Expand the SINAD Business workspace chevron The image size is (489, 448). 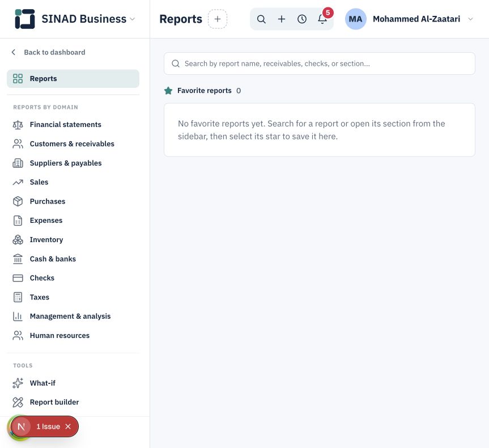pos(132,19)
